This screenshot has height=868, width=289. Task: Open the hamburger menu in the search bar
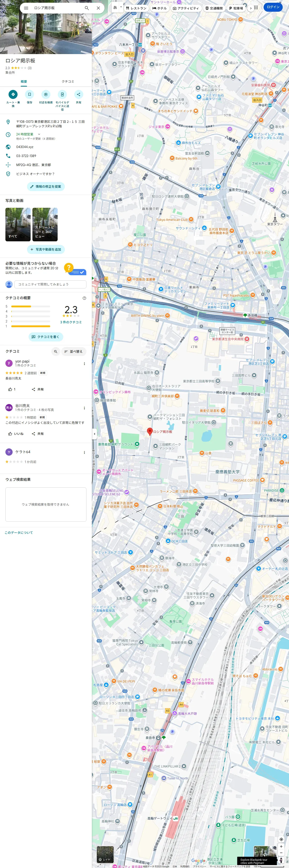pyautogui.click(x=26, y=8)
